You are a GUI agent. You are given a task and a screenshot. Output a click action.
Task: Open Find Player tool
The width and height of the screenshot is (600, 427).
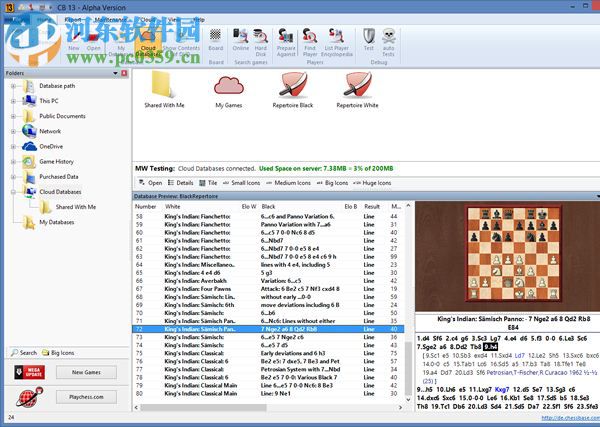pos(310,42)
